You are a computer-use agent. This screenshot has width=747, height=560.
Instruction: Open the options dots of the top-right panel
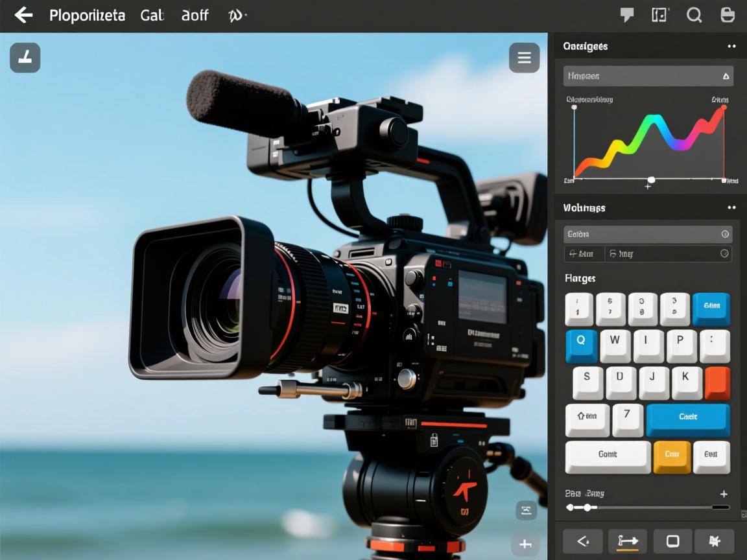coord(731,47)
